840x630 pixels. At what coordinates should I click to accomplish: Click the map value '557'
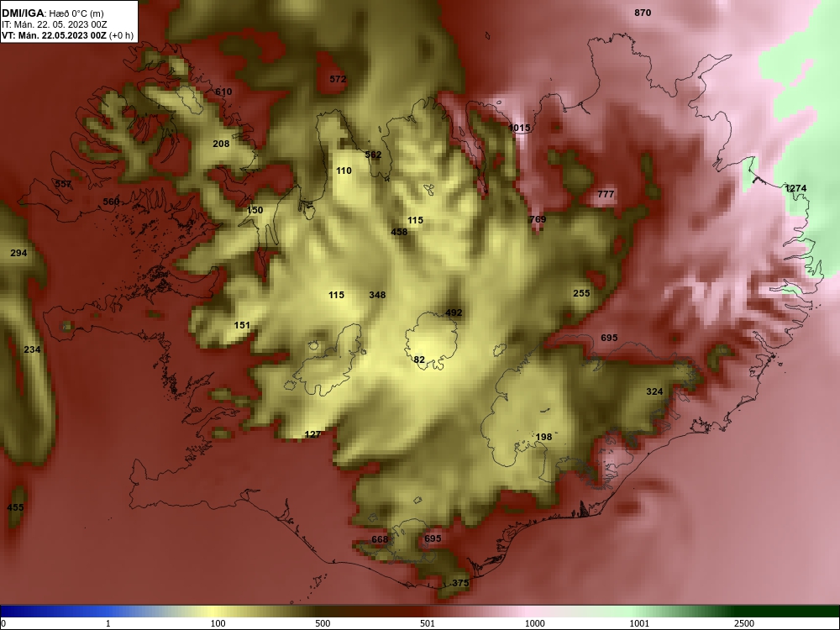point(63,184)
